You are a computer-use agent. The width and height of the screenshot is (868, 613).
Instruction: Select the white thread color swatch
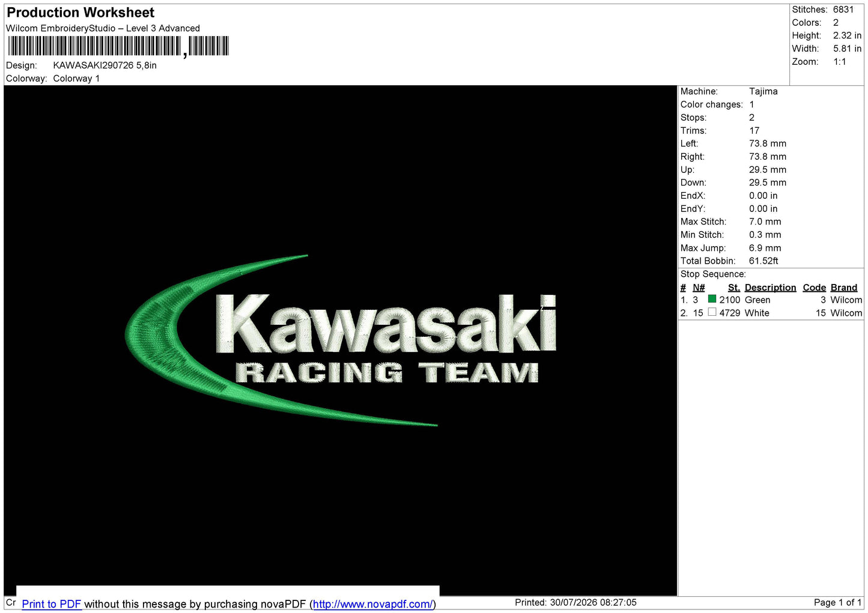click(x=712, y=312)
